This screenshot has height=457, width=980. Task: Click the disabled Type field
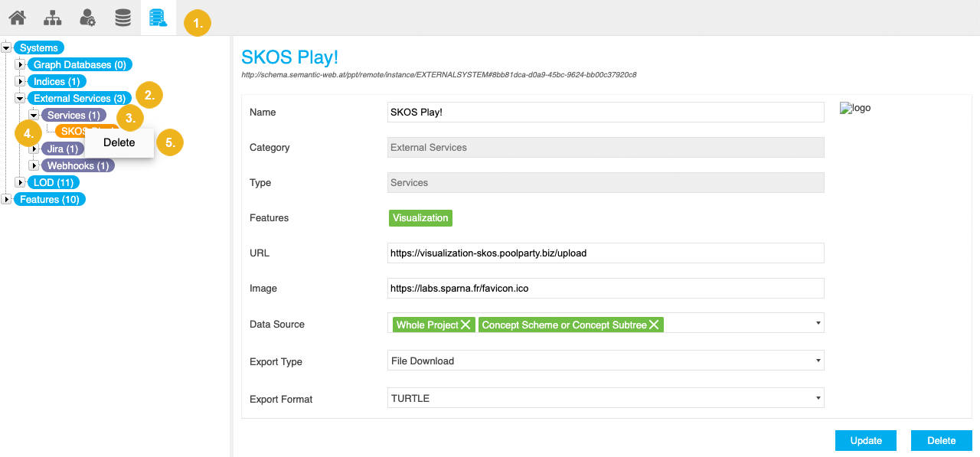pyautogui.click(x=606, y=182)
